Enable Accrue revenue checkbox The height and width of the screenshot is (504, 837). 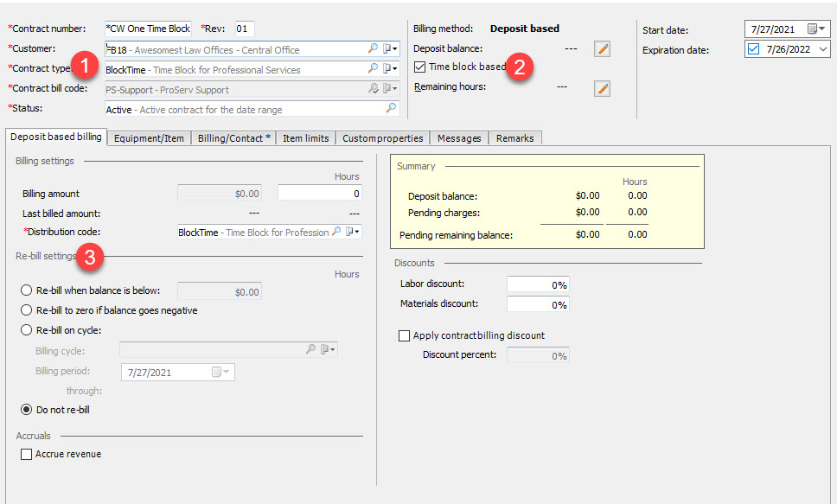pyautogui.click(x=26, y=455)
